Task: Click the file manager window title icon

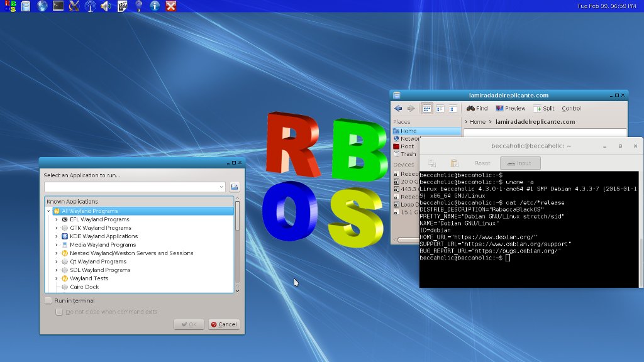Action: pyautogui.click(x=397, y=96)
